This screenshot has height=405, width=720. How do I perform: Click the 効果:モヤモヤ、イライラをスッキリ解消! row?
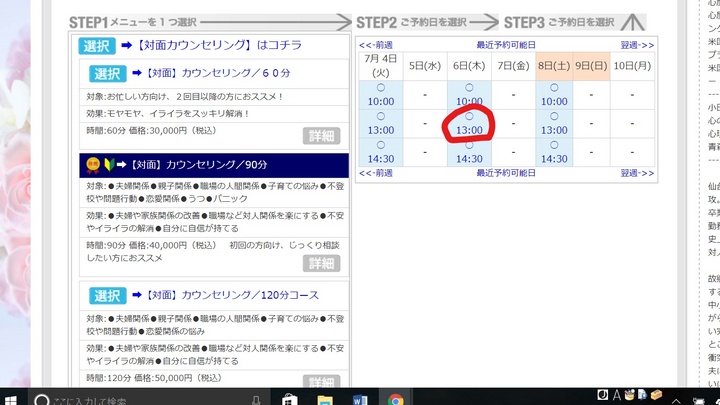(x=214, y=114)
